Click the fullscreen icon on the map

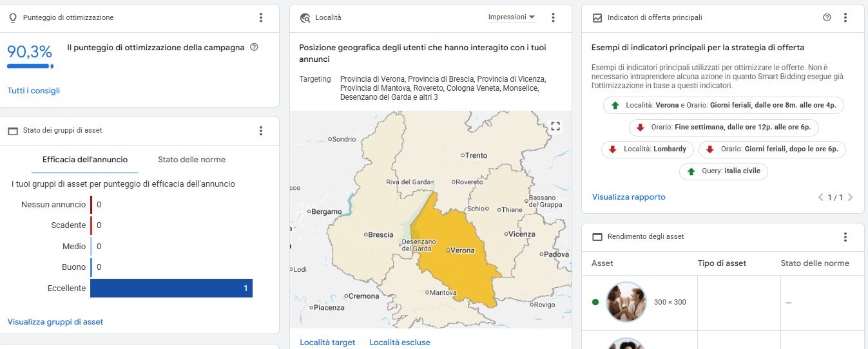click(555, 126)
